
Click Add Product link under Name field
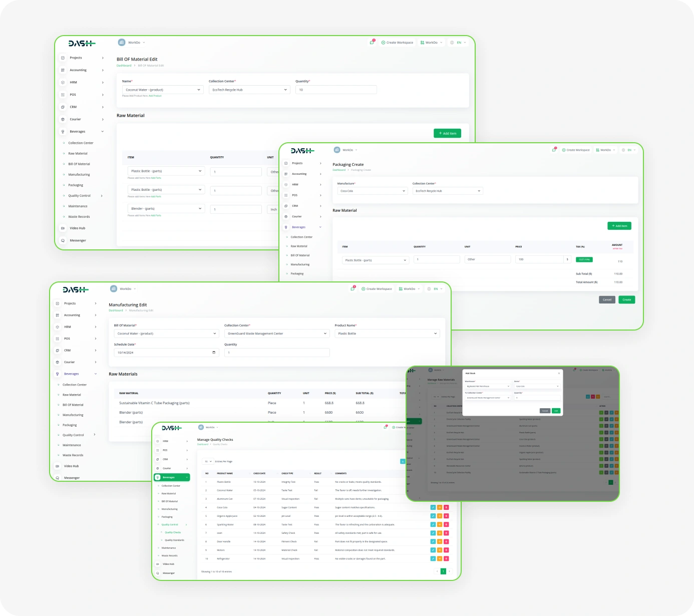[x=155, y=96]
